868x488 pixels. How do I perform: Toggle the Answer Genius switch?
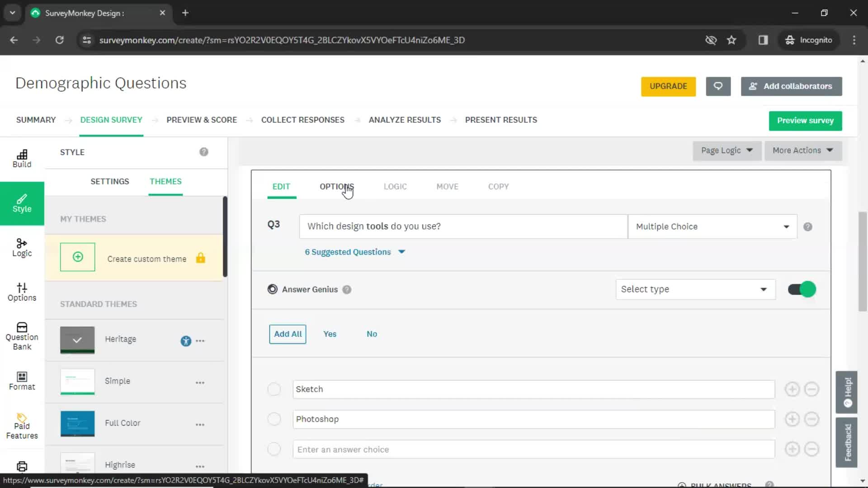tap(802, 289)
